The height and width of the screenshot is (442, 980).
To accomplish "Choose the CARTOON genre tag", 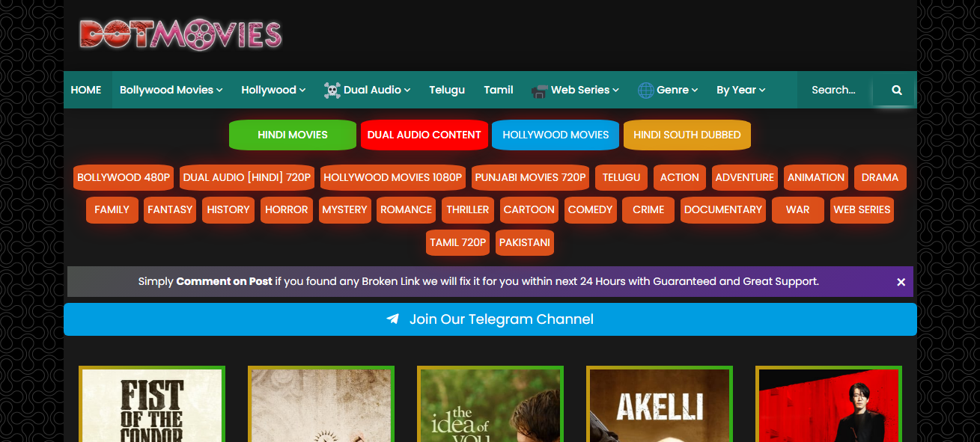I will 529,210.
